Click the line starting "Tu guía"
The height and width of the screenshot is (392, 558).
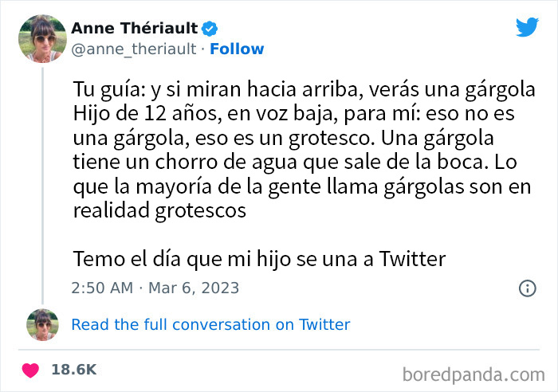pos(304,88)
